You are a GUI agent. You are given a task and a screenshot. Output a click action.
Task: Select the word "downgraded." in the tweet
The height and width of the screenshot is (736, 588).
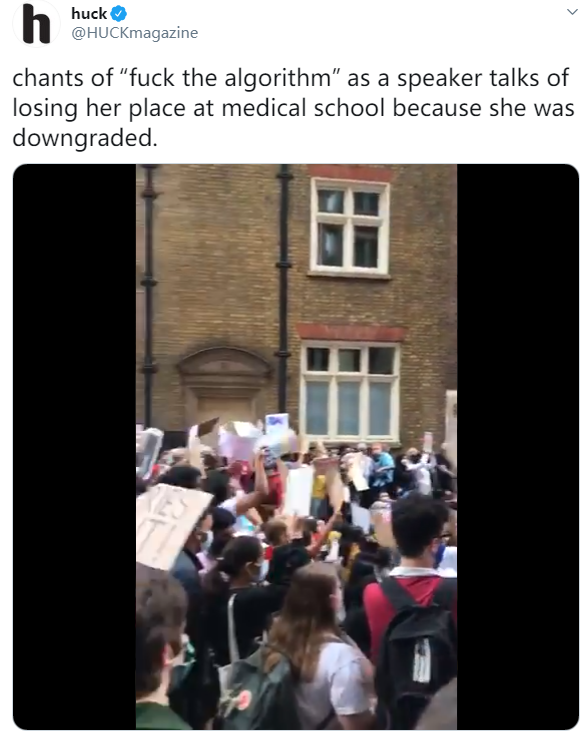point(85,138)
